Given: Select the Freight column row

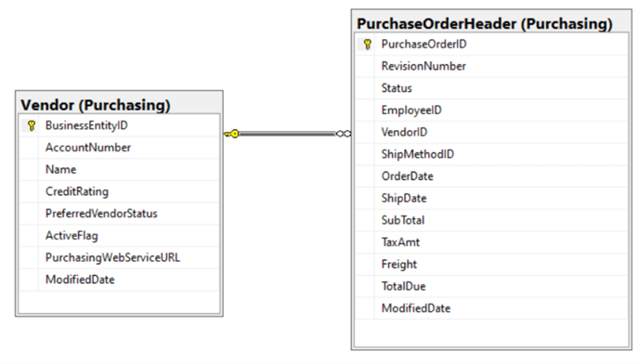Looking at the screenshot, I should (492, 264).
